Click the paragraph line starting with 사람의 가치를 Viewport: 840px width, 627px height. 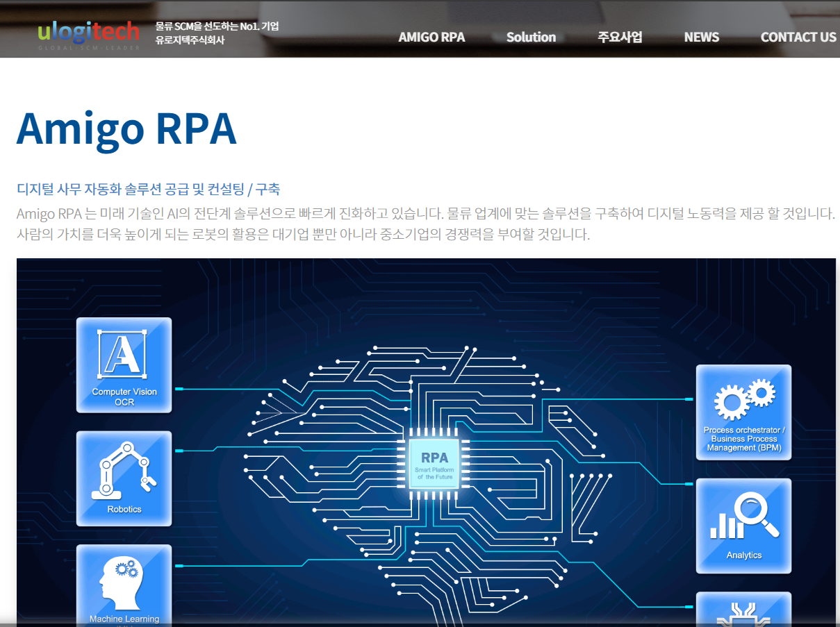point(303,234)
